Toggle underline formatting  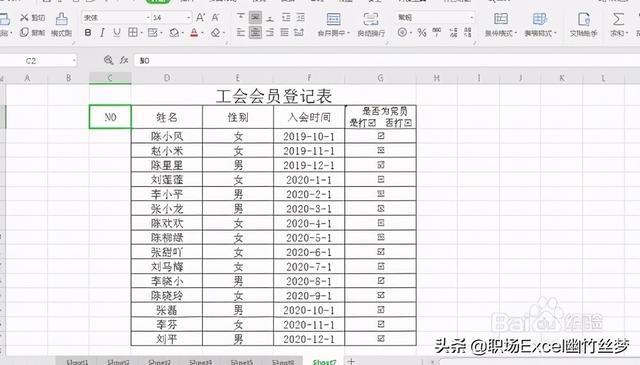117,33
